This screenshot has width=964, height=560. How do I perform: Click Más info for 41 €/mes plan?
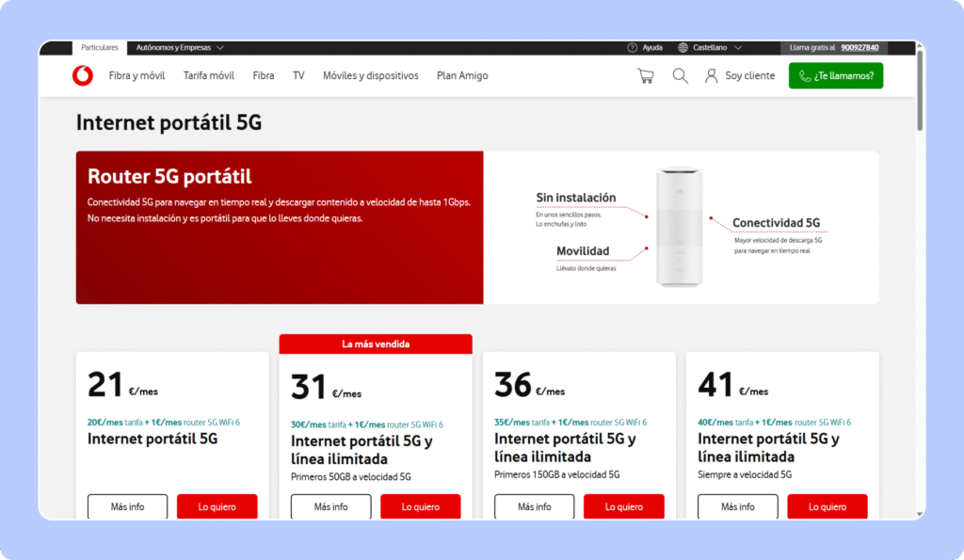pos(738,506)
